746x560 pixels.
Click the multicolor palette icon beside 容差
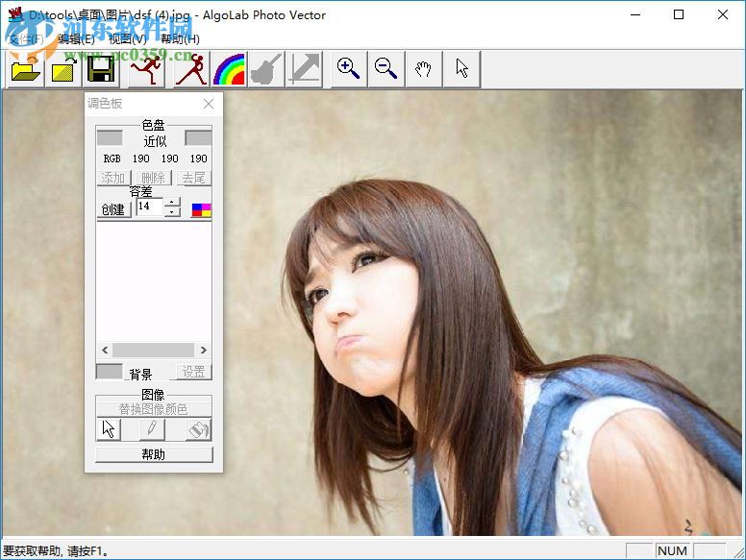(x=201, y=209)
